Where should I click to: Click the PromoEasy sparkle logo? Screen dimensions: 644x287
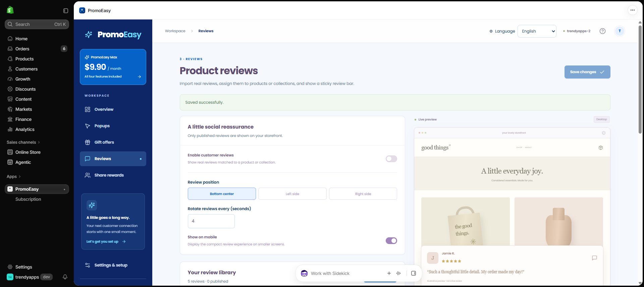[x=89, y=35]
